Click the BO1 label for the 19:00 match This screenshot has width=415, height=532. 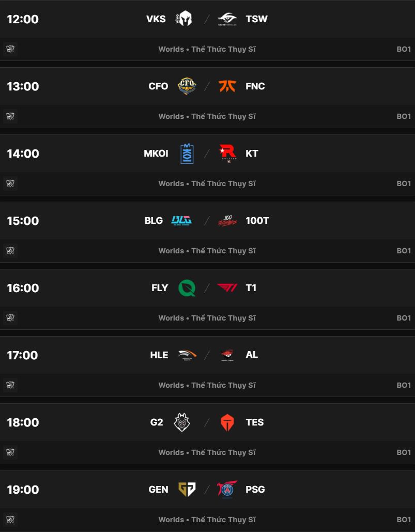pyautogui.click(x=404, y=520)
